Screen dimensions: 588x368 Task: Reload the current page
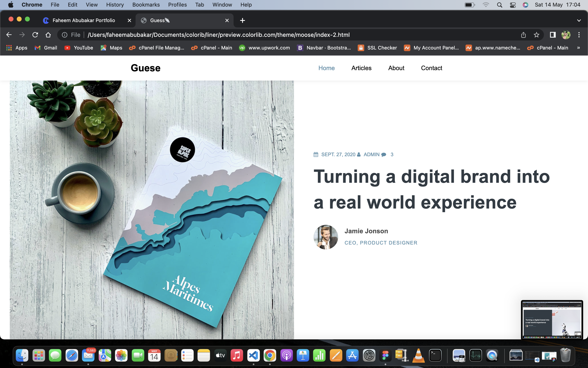(35, 35)
